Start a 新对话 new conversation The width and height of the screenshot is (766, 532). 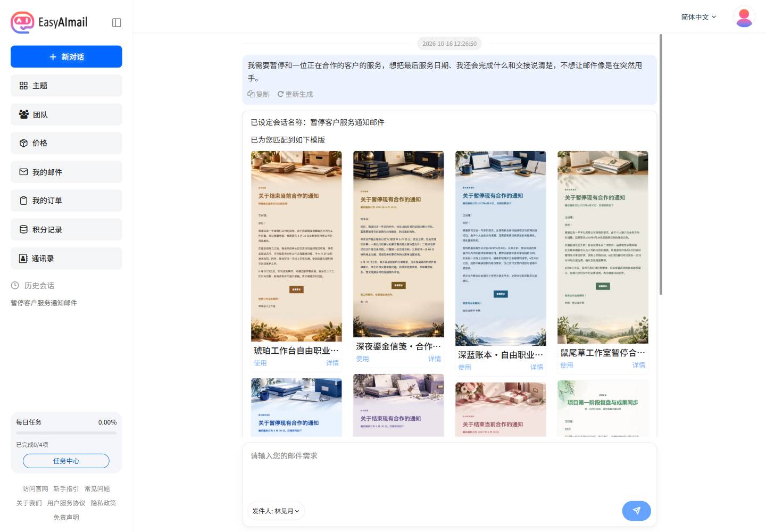[66, 57]
